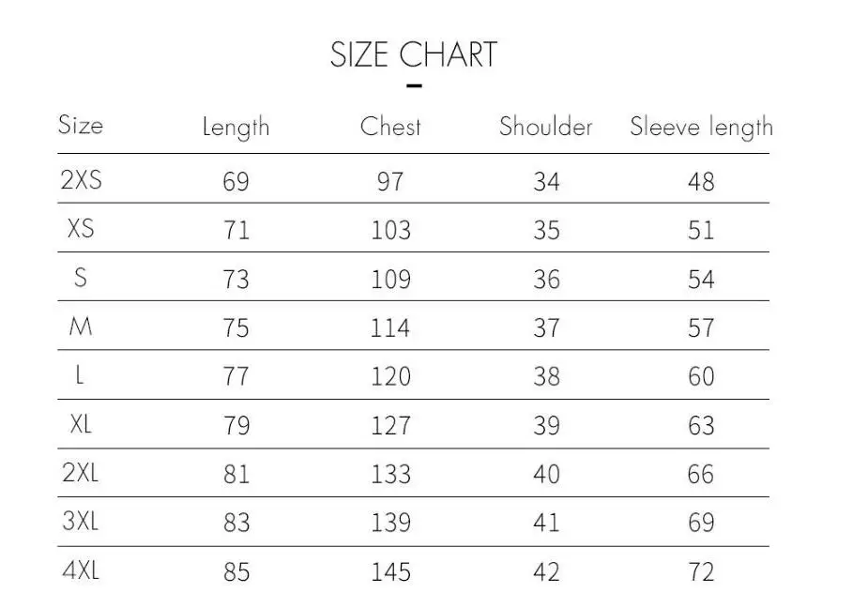868x608 pixels.
Task: Click chest value 114 for size M
Action: [390, 327]
